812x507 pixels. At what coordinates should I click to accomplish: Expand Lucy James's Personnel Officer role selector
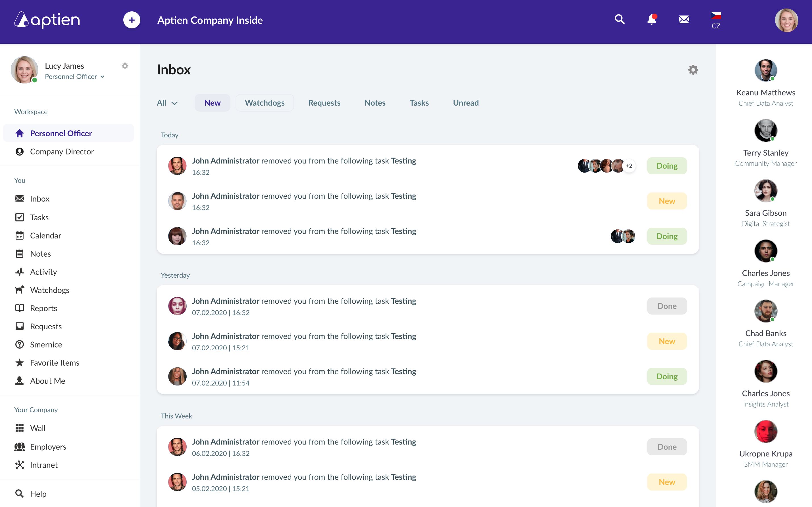click(x=74, y=76)
